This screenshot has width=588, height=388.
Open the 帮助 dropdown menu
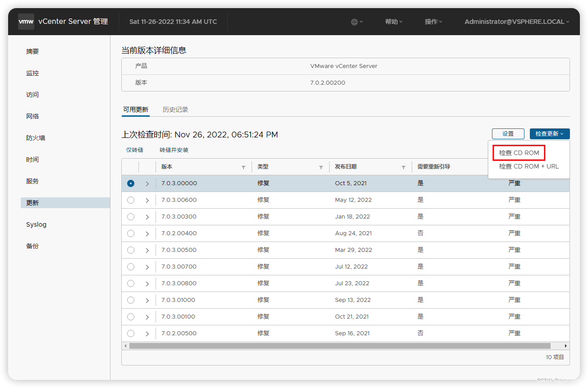point(394,22)
